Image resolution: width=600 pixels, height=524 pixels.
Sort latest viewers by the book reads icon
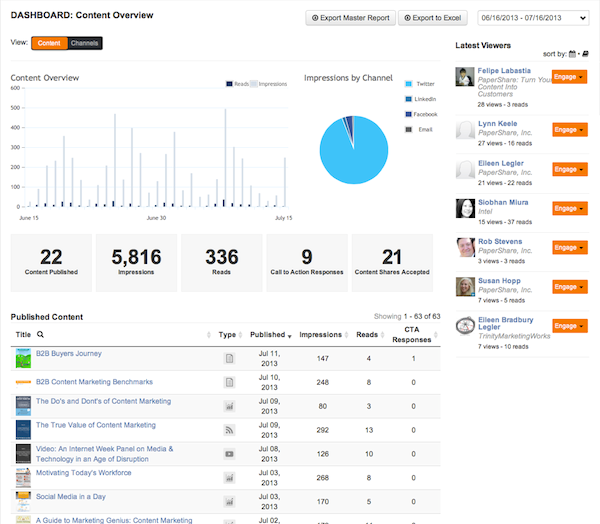(585, 54)
